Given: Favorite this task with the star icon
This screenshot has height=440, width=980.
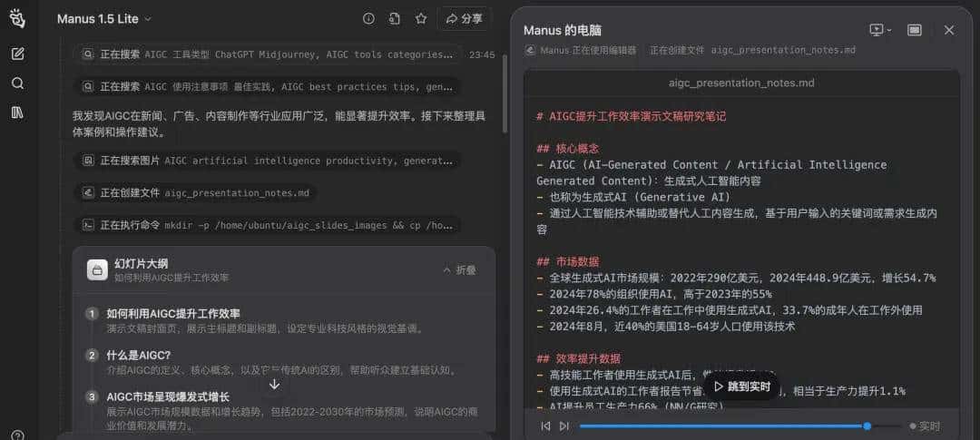Looking at the screenshot, I should (x=421, y=19).
